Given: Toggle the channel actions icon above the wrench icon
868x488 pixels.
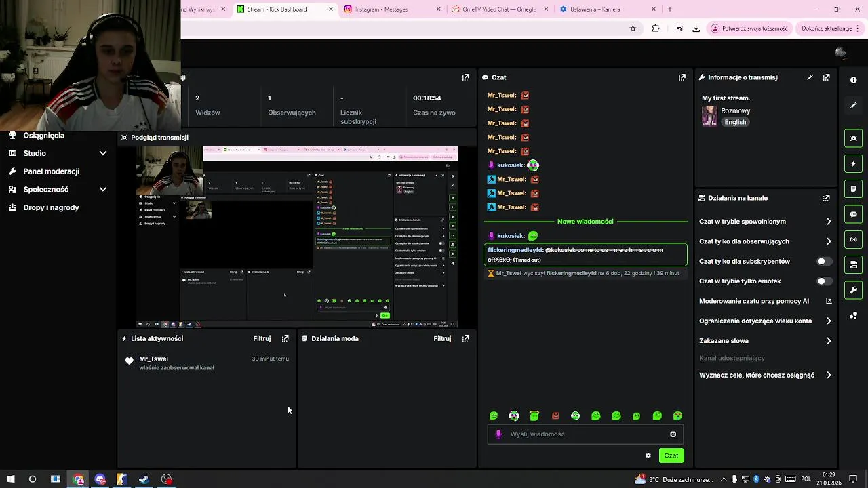Looking at the screenshot, I should point(853,264).
